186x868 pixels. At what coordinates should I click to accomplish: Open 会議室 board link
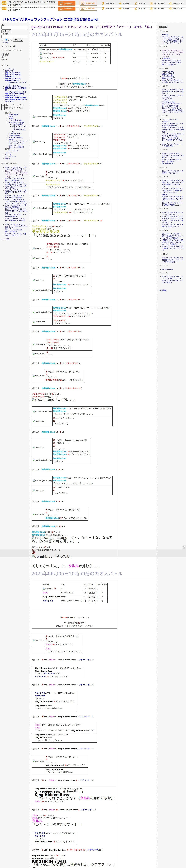pos(11,118)
